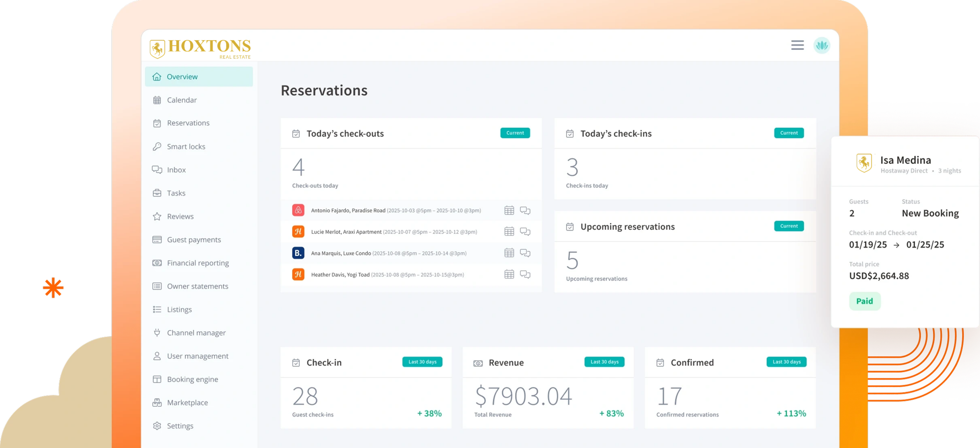
Task: Open message icon for Heather Davis
Action: pos(525,274)
